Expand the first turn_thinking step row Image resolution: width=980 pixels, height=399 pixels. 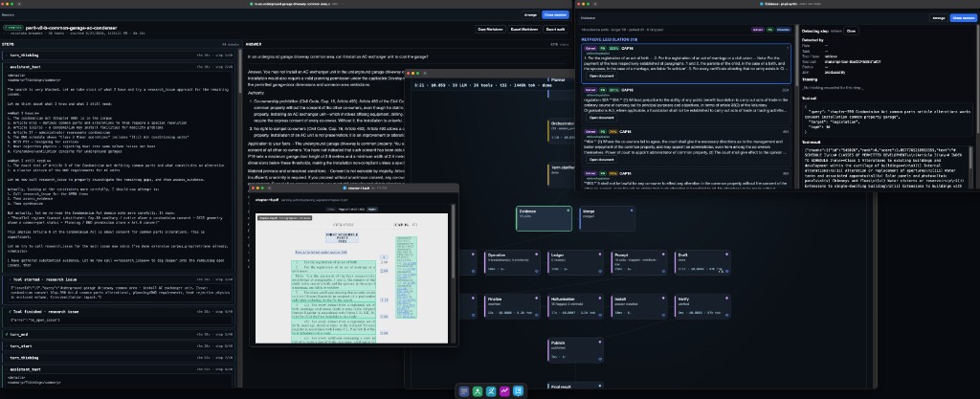[119, 55]
